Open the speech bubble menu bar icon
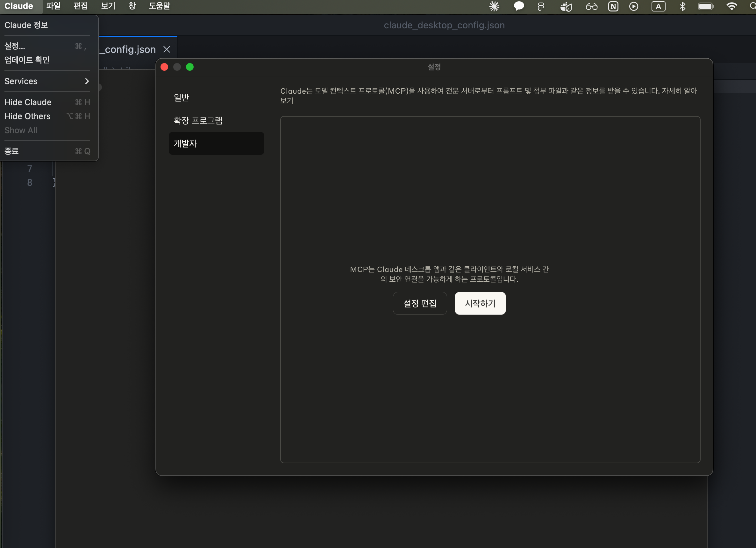 pos(519,6)
